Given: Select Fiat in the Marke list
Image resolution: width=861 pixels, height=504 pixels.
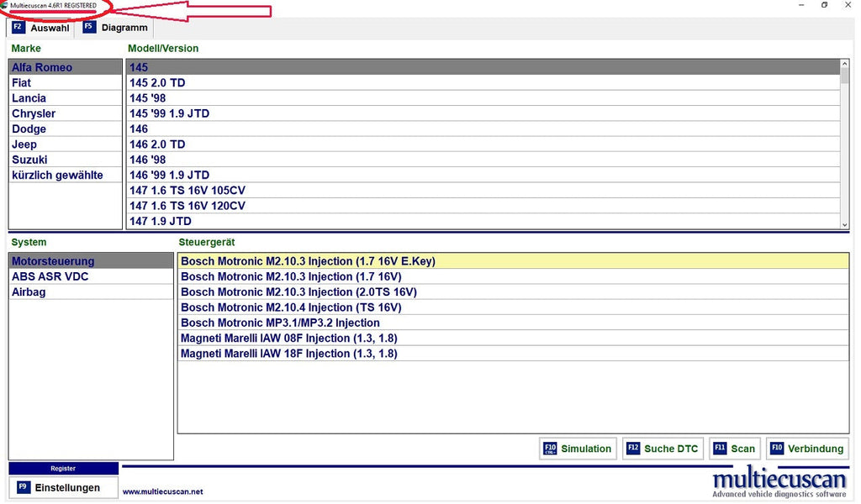Looking at the screenshot, I should pos(66,83).
